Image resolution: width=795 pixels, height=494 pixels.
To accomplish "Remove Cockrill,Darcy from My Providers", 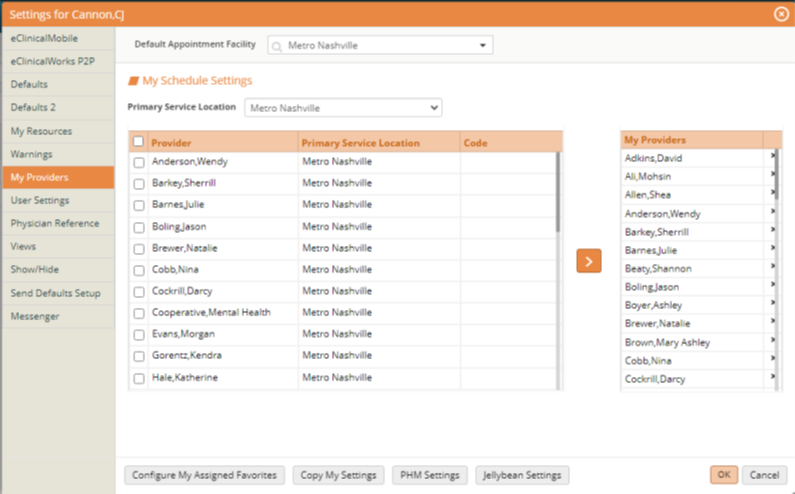I will point(773,379).
